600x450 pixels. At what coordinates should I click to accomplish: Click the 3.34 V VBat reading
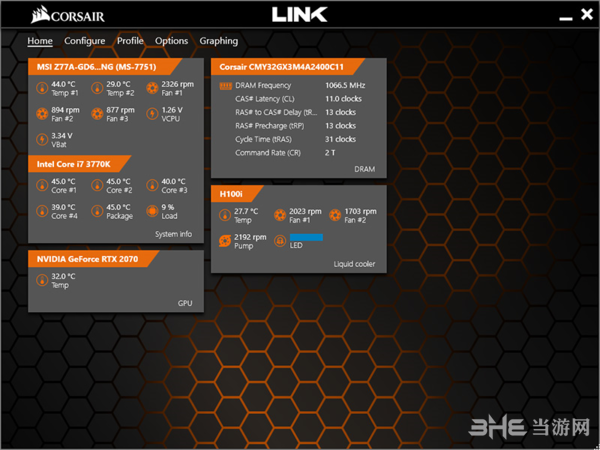pyautogui.click(x=62, y=136)
